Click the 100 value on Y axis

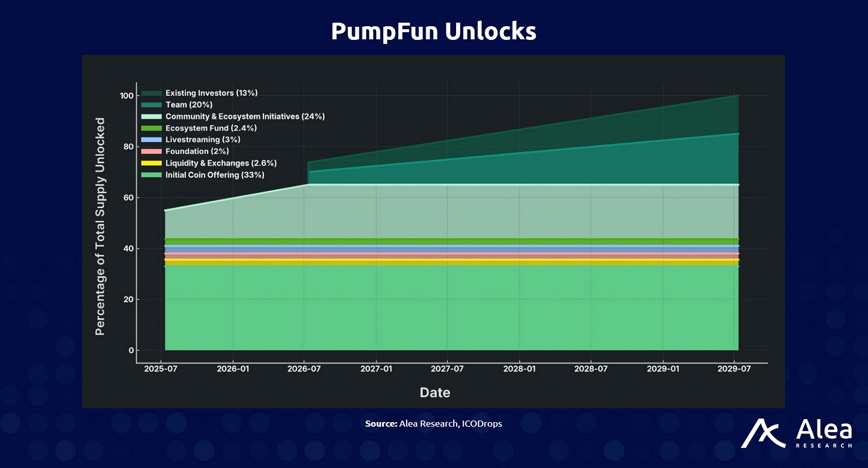127,95
